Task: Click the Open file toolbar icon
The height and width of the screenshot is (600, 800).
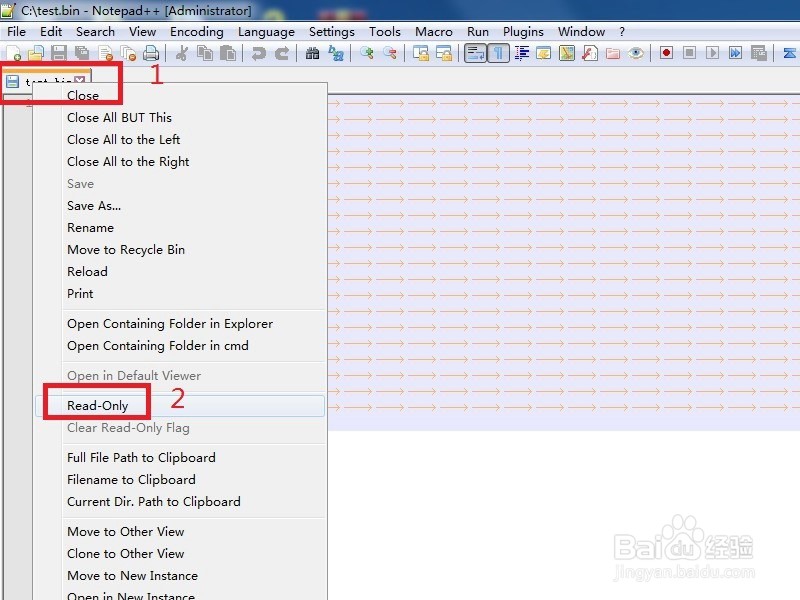Action: 36,53
